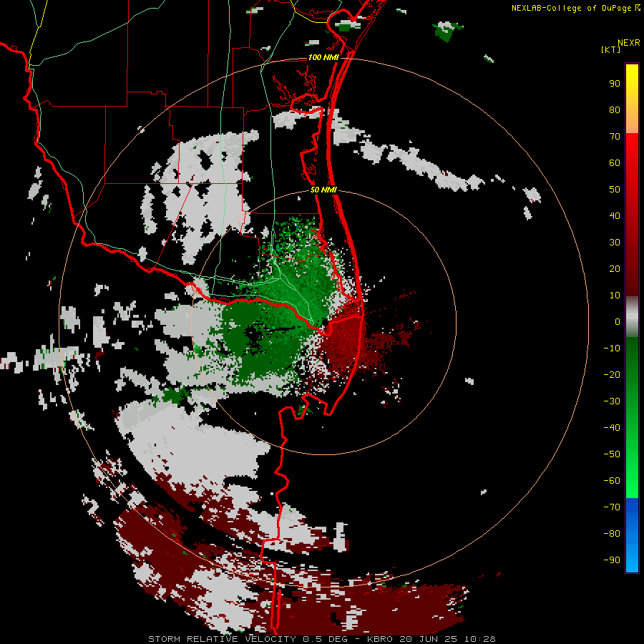This screenshot has width=644, height=644.
Task: Click the STORM RELATIVE VELOCITY caption text
Action: coord(223,639)
